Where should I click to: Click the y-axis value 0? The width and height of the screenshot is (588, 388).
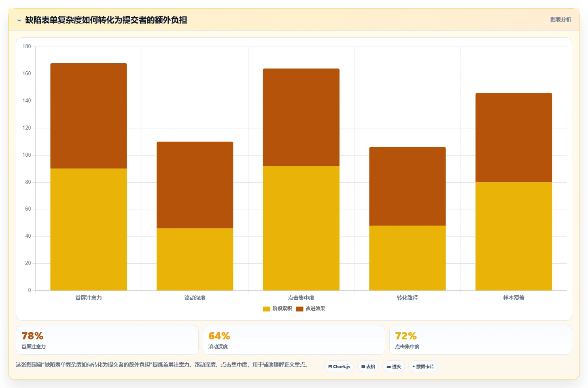tap(29, 290)
